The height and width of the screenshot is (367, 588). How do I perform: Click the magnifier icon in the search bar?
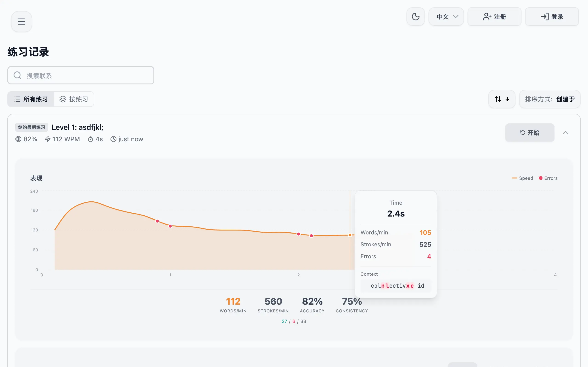pyautogui.click(x=17, y=75)
